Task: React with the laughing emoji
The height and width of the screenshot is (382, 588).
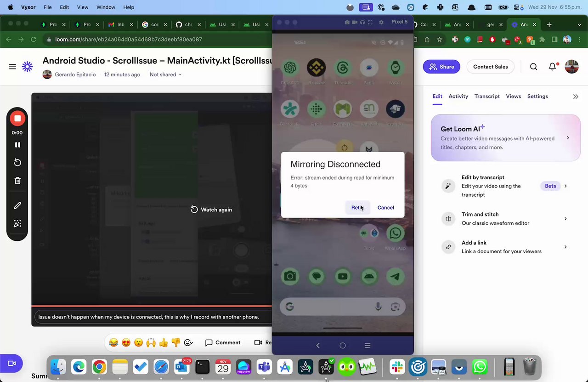Action: (113, 342)
